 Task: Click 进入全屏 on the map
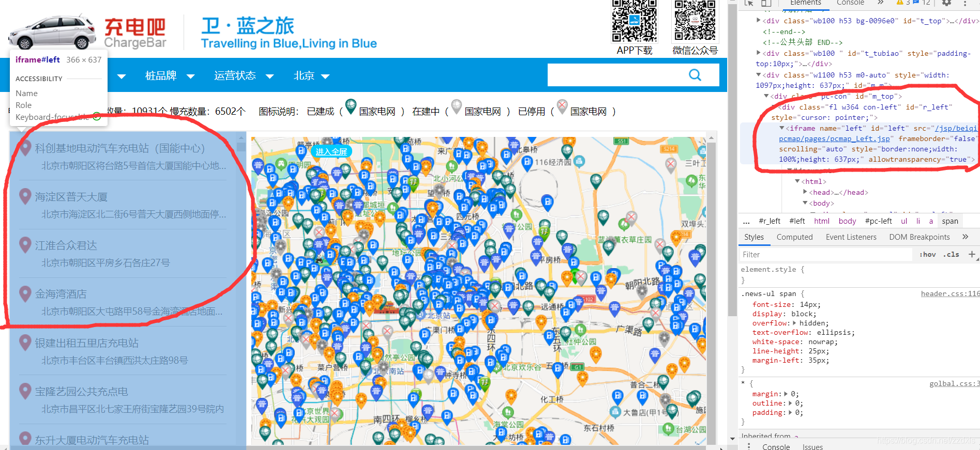[x=331, y=151]
